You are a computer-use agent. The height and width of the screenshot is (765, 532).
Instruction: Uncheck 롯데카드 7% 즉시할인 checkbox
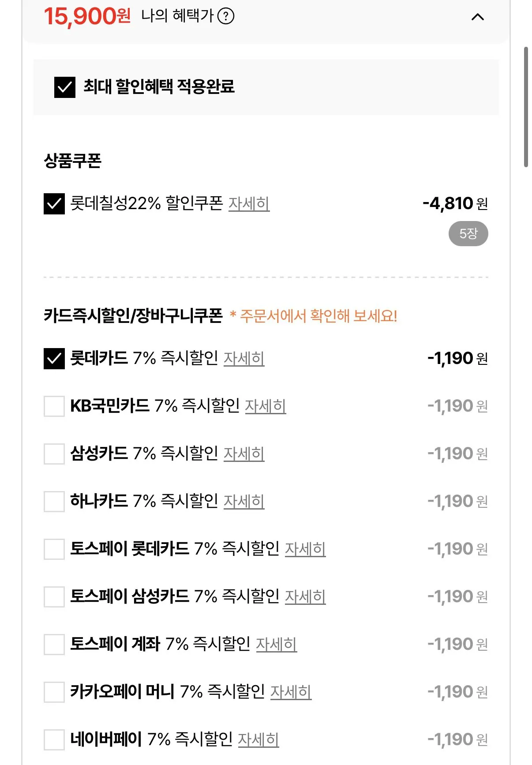pos(54,359)
